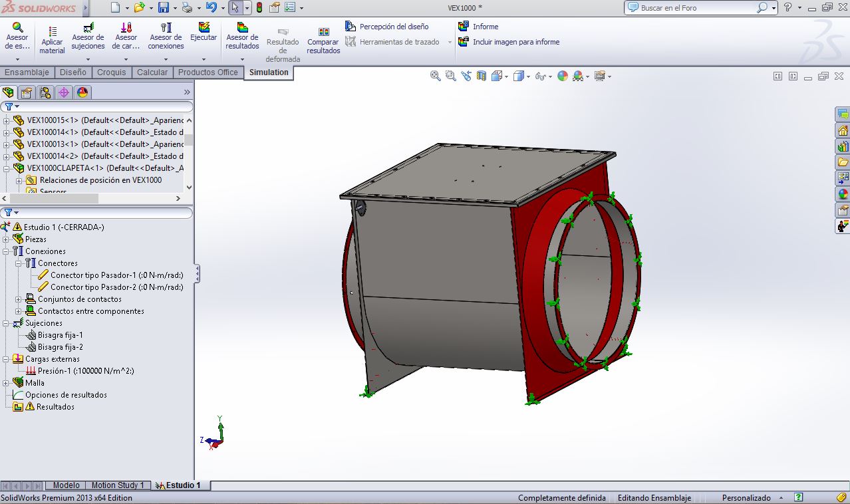This screenshot has width=850, height=504.
Task: Click the Rebuild traffic light icon
Action: point(259,8)
